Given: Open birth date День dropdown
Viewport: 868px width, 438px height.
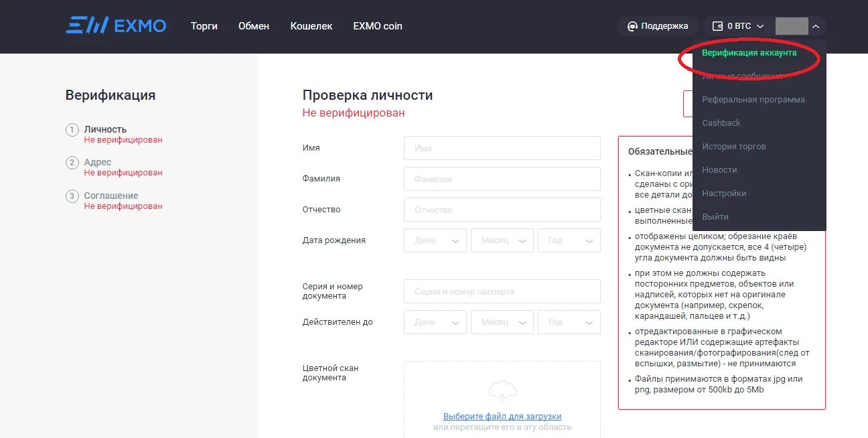Looking at the screenshot, I should pyautogui.click(x=435, y=240).
